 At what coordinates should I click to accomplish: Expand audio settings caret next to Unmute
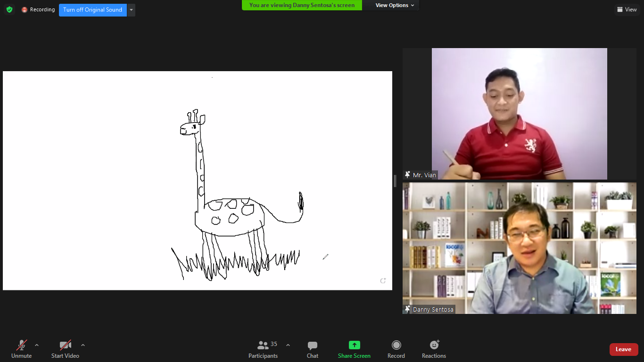[37, 345]
